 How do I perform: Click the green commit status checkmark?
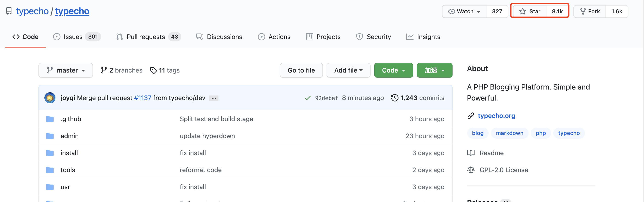pyautogui.click(x=308, y=98)
